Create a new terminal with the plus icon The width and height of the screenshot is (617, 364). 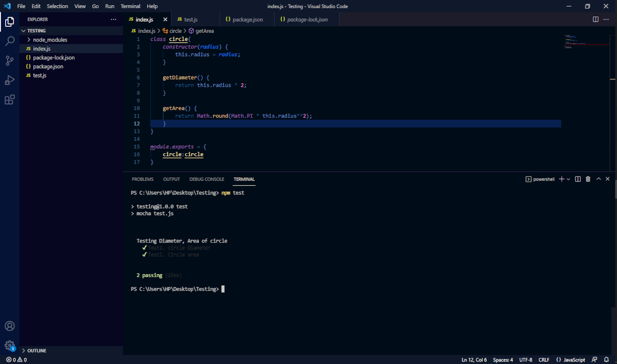tap(561, 179)
